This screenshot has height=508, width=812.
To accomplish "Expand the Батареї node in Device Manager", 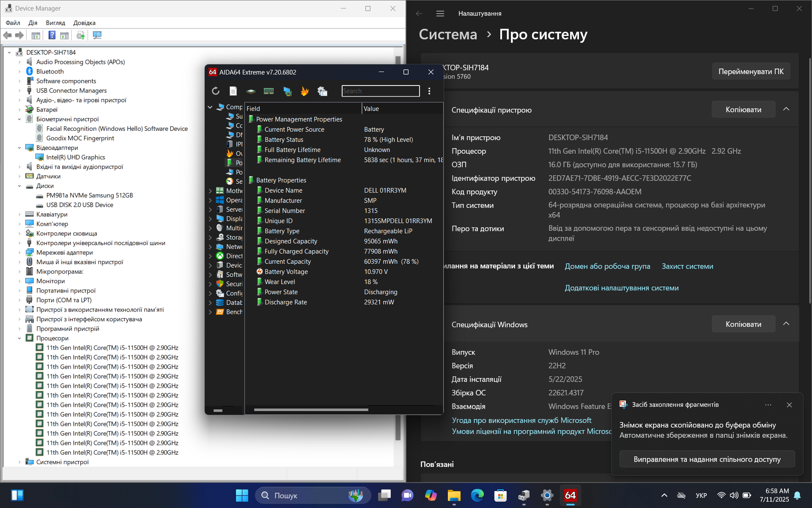I will 19,110.
